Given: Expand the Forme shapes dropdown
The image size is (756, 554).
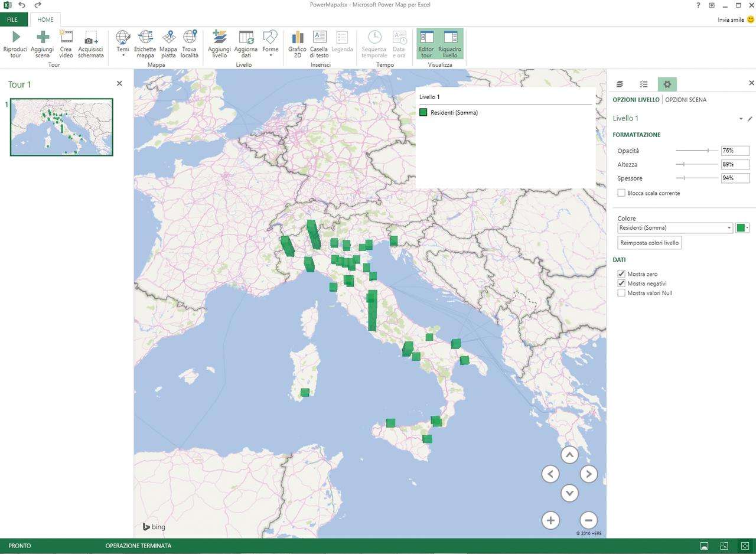Looking at the screenshot, I should coord(270,44).
